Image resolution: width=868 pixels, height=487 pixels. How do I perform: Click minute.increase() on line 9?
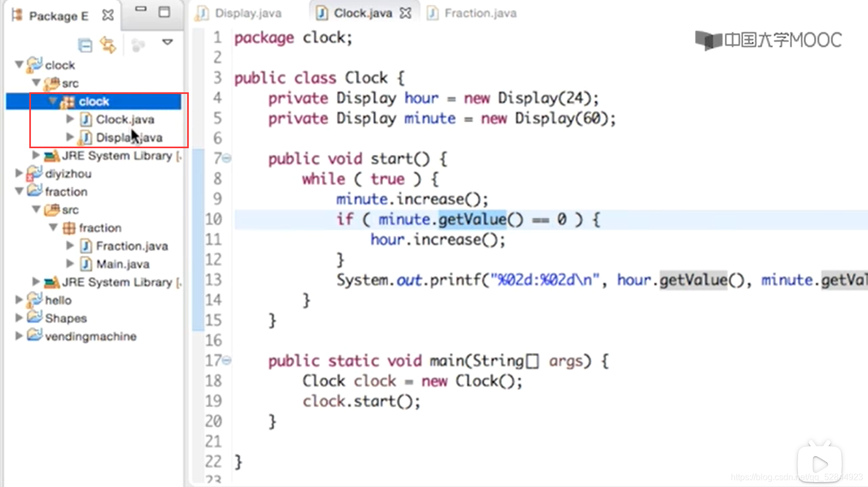coord(412,199)
